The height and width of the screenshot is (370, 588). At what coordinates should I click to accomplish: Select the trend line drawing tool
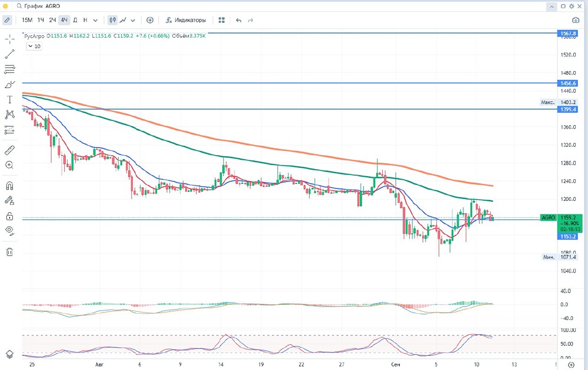[10, 54]
